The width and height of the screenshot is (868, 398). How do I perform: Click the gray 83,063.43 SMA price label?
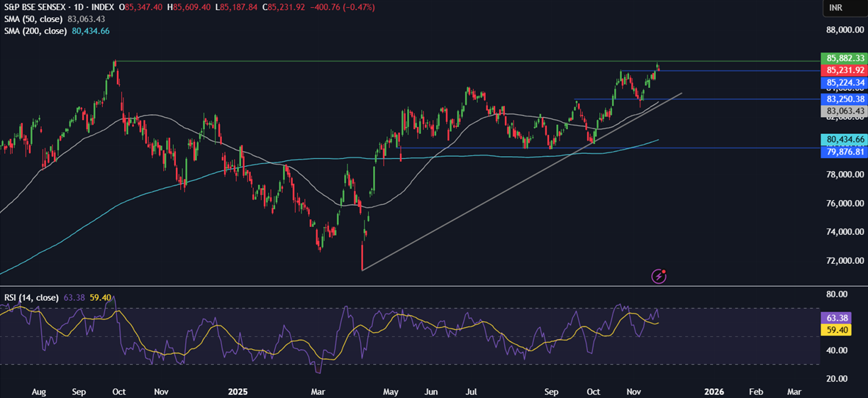tap(845, 111)
